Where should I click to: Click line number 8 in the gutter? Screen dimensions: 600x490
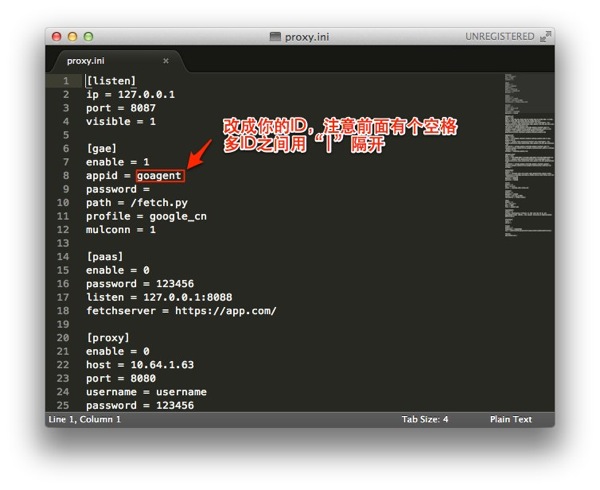66,176
